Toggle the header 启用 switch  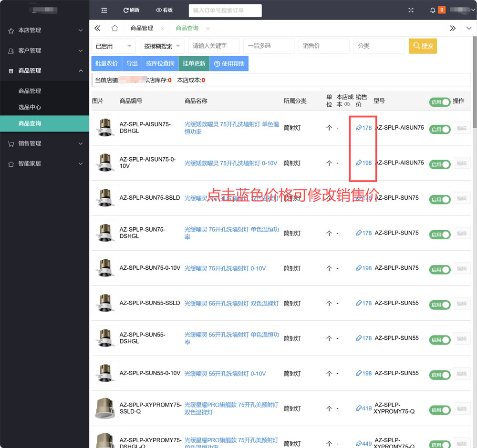pyautogui.click(x=440, y=102)
